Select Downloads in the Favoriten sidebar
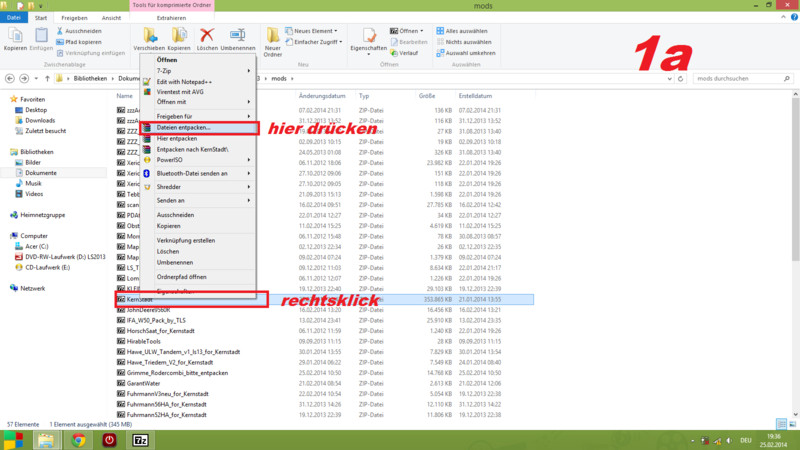This screenshot has height=450, width=800. (x=40, y=120)
